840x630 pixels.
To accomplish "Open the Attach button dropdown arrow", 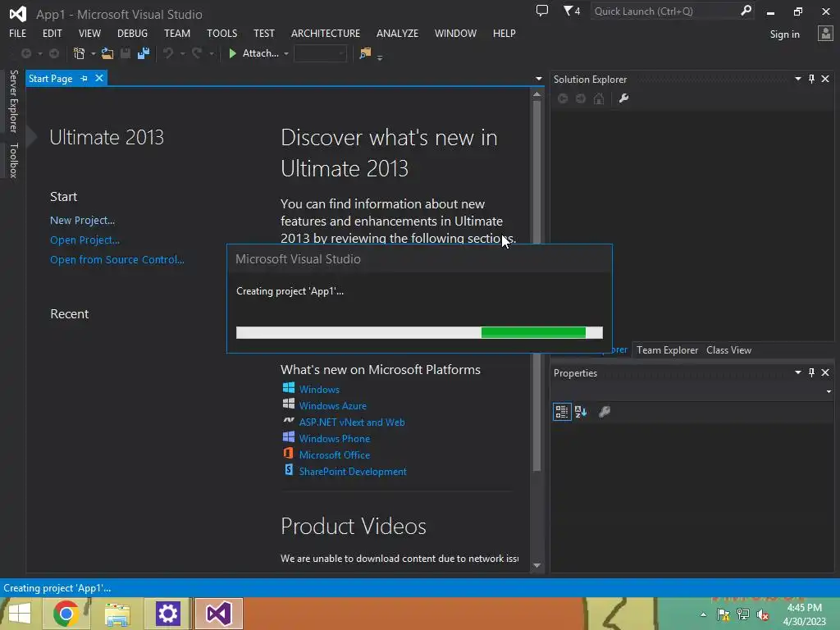I will pyautogui.click(x=286, y=53).
